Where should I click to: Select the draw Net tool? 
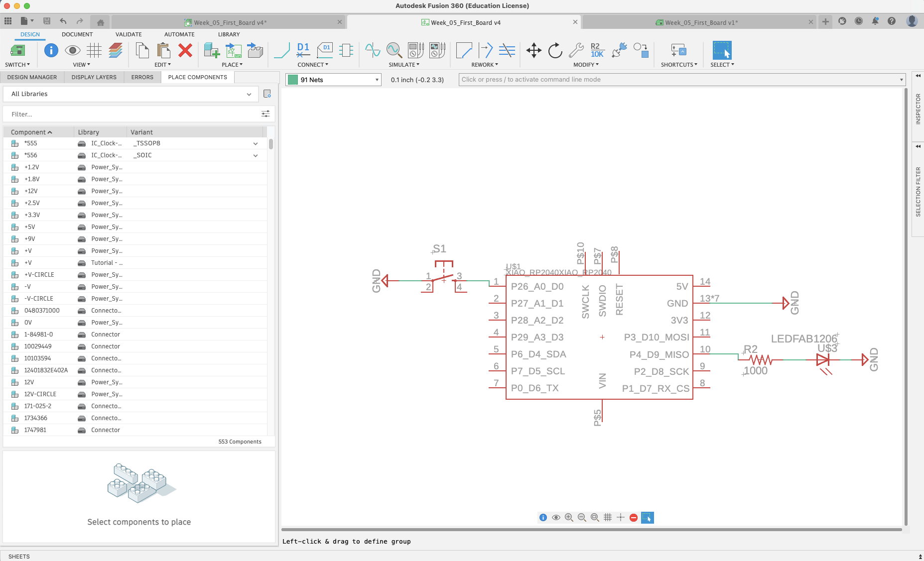pos(282,50)
